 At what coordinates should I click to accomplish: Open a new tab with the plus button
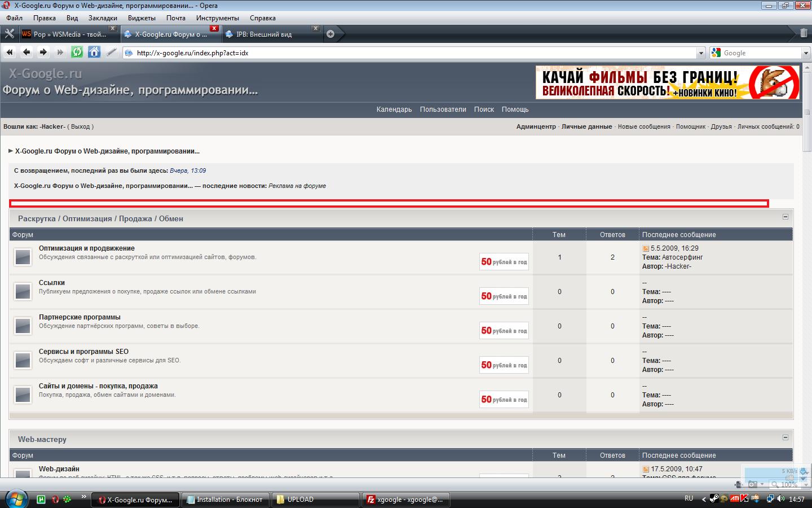pos(330,34)
